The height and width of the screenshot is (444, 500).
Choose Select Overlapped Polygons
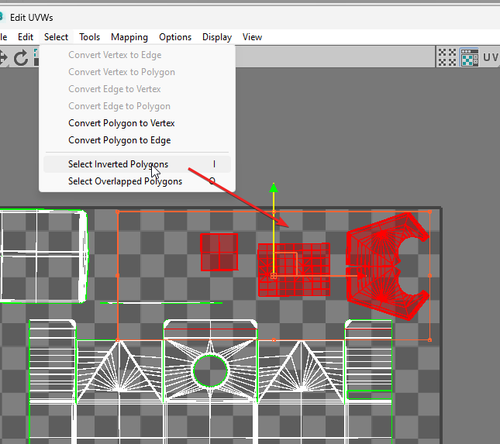pyautogui.click(x=137, y=181)
